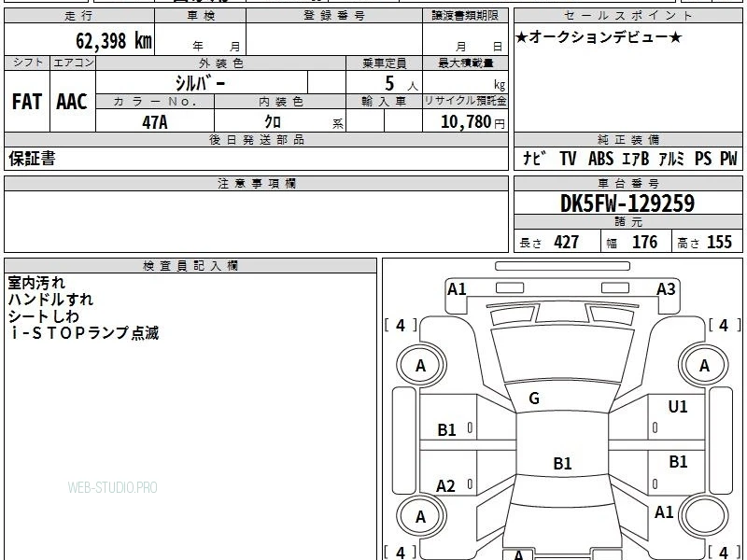Click the 乗車定員 header
The image size is (747, 560).
[x=384, y=63]
